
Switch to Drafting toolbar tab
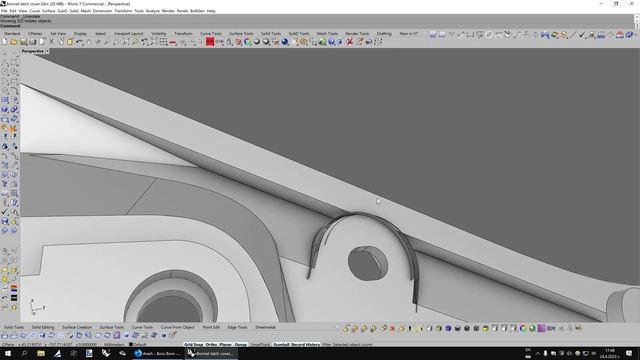pyautogui.click(x=384, y=33)
